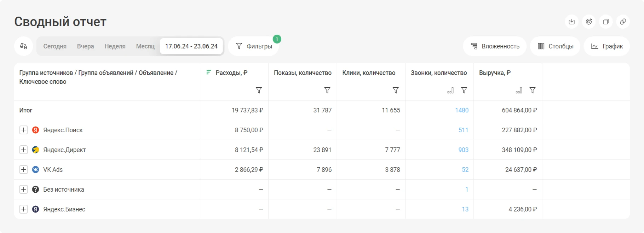Click the Клики, количество column header
The width and height of the screenshot is (644, 233).
369,73
